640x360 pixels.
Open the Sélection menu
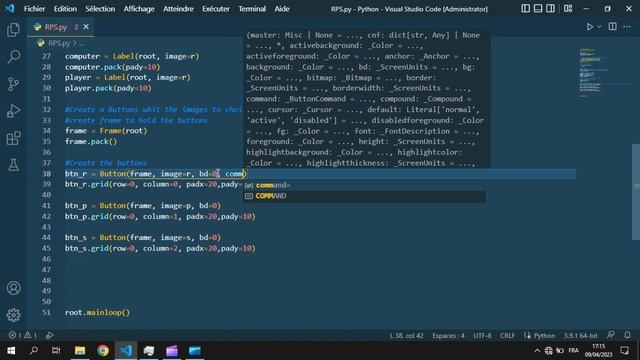tap(100, 9)
